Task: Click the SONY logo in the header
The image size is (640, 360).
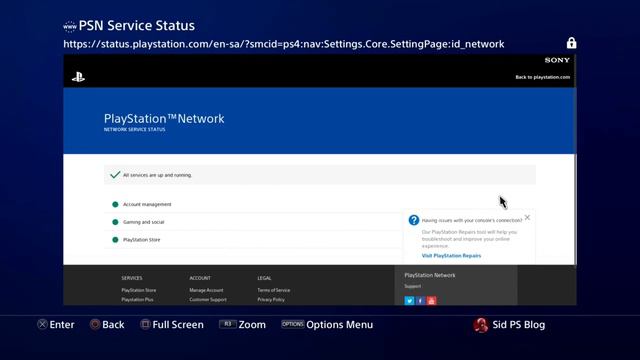Action: [557, 60]
